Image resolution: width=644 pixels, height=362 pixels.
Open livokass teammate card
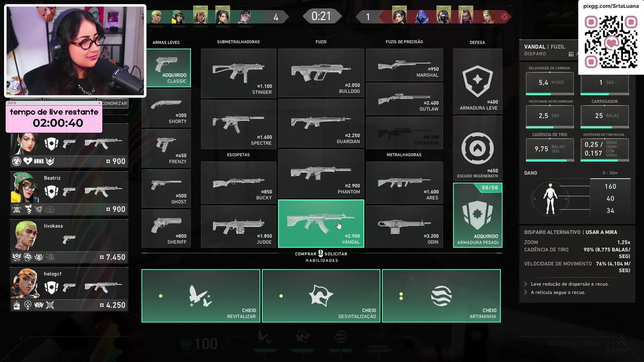click(x=69, y=241)
